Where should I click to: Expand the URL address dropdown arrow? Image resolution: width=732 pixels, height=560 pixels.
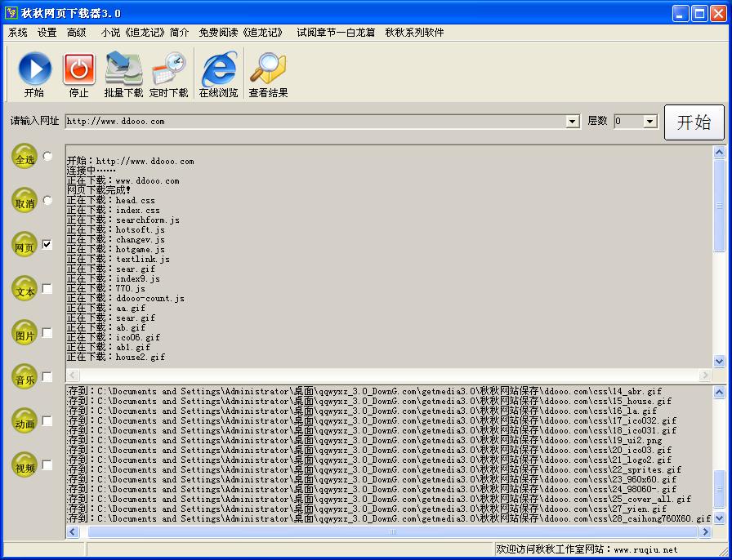[x=573, y=122]
